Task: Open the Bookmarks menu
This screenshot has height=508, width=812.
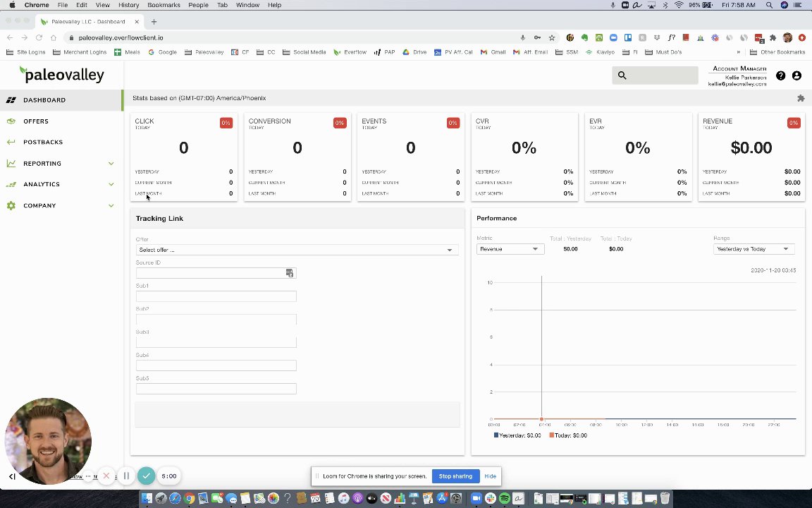Action: coord(164,5)
